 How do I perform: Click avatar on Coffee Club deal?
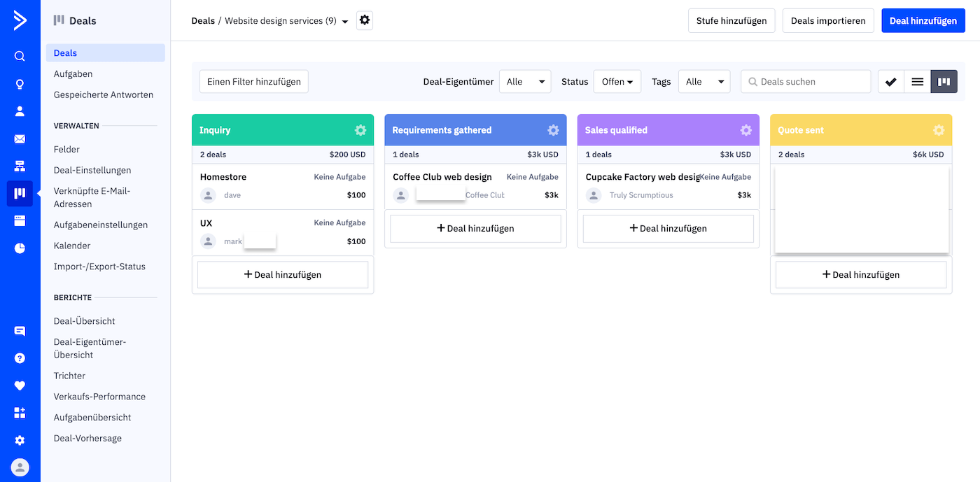coord(401,195)
